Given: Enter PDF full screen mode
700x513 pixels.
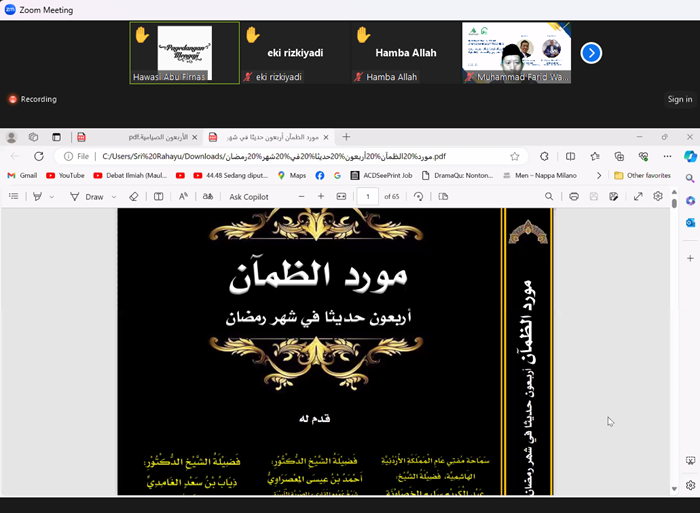Looking at the screenshot, I should tap(638, 196).
